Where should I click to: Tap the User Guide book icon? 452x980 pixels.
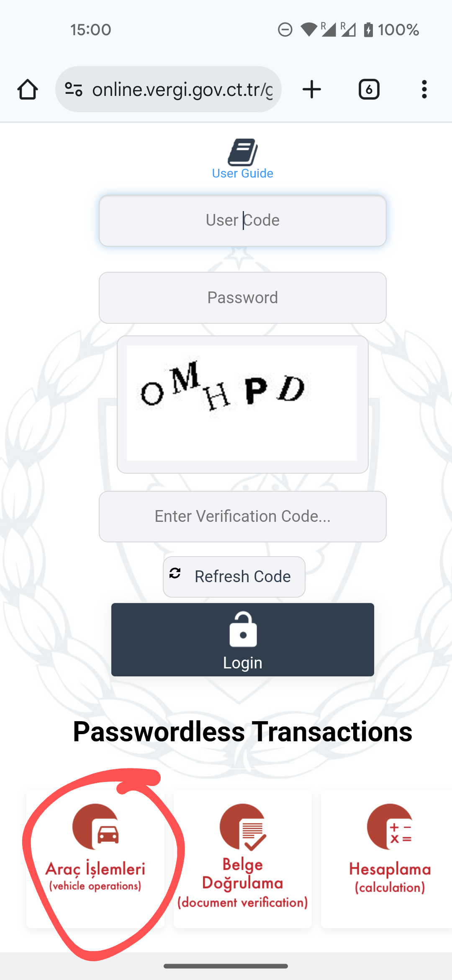pos(242,152)
